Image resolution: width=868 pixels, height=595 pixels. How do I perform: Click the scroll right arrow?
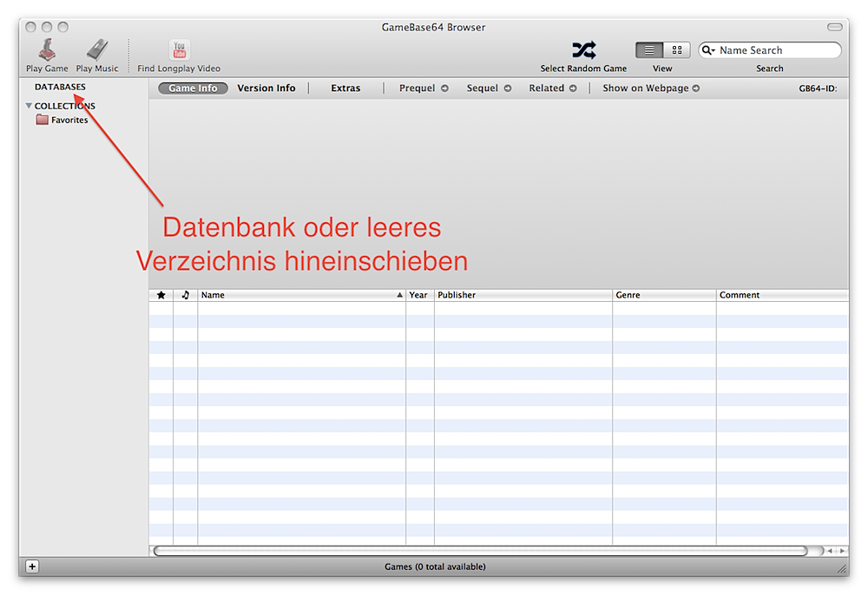842,551
